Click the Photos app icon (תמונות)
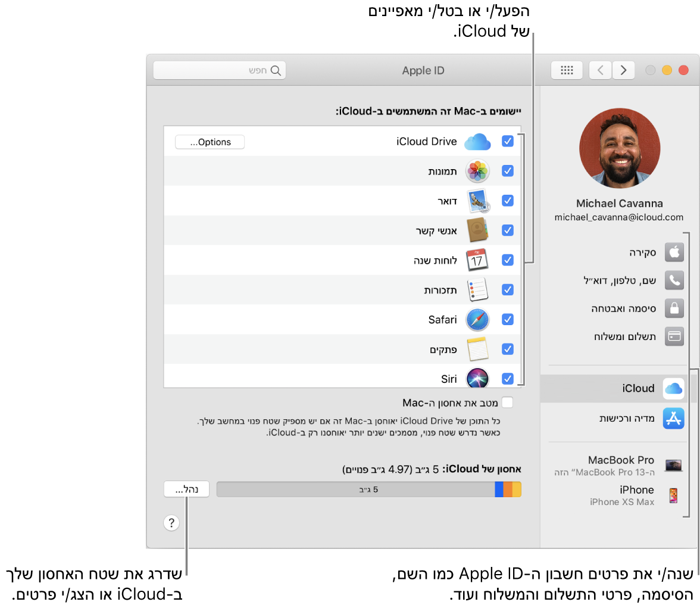 [x=477, y=171]
